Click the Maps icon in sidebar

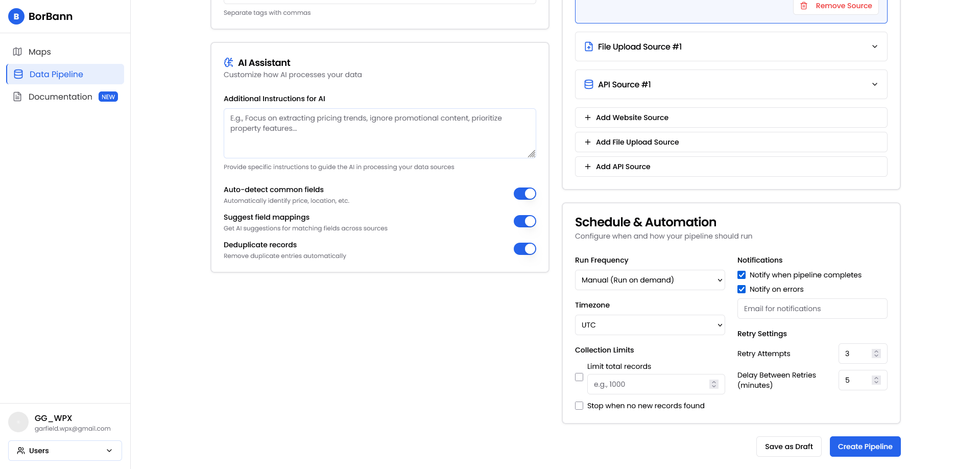(x=17, y=52)
